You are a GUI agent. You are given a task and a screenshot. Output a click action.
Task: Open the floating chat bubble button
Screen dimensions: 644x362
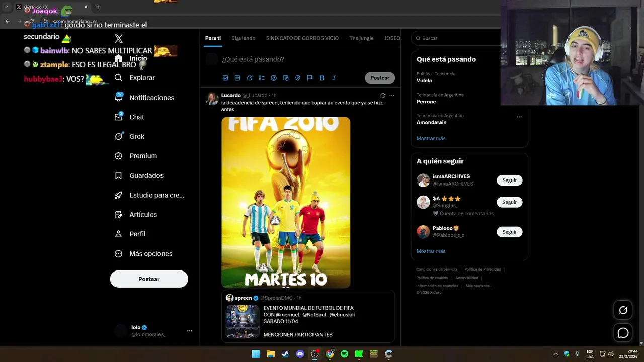(x=623, y=333)
